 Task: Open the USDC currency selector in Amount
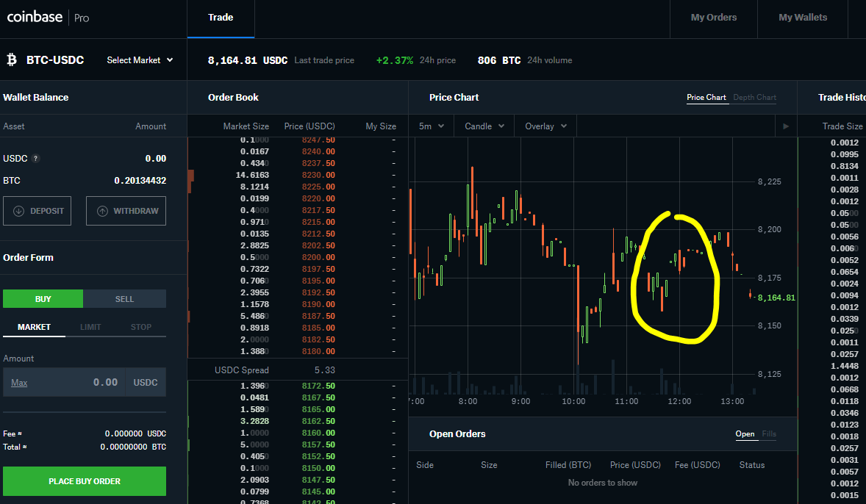146,383
